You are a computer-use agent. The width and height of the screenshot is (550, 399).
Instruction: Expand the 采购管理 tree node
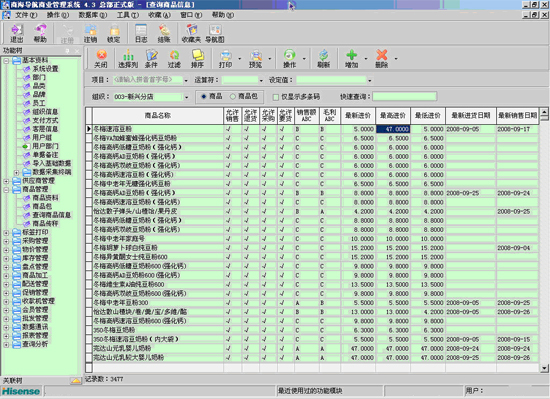6,242
